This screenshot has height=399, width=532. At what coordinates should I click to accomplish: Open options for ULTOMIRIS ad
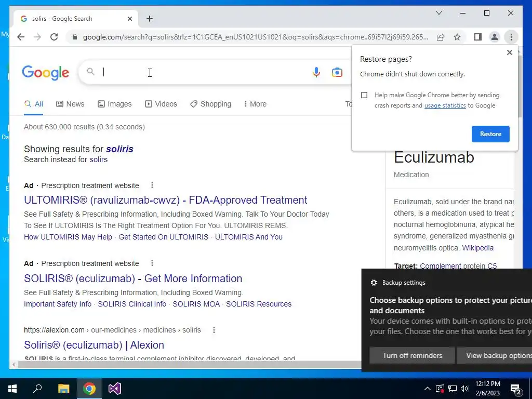pyautogui.click(x=152, y=185)
